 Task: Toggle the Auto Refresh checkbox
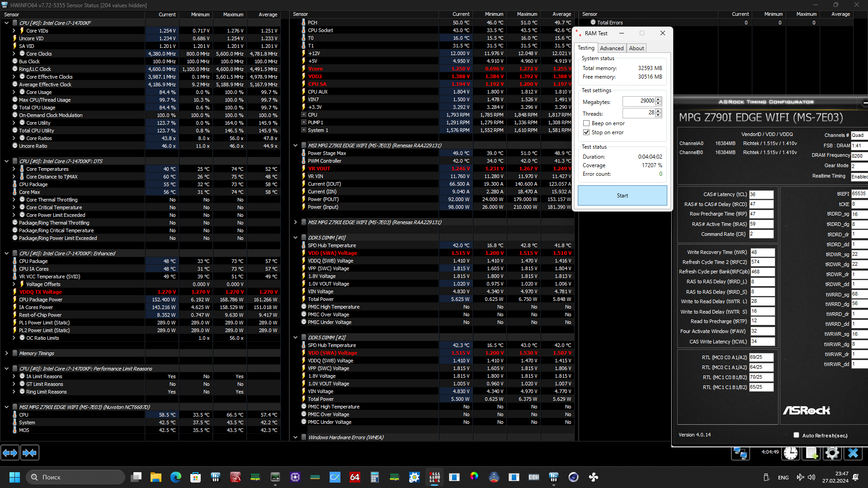(x=796, y=435)
